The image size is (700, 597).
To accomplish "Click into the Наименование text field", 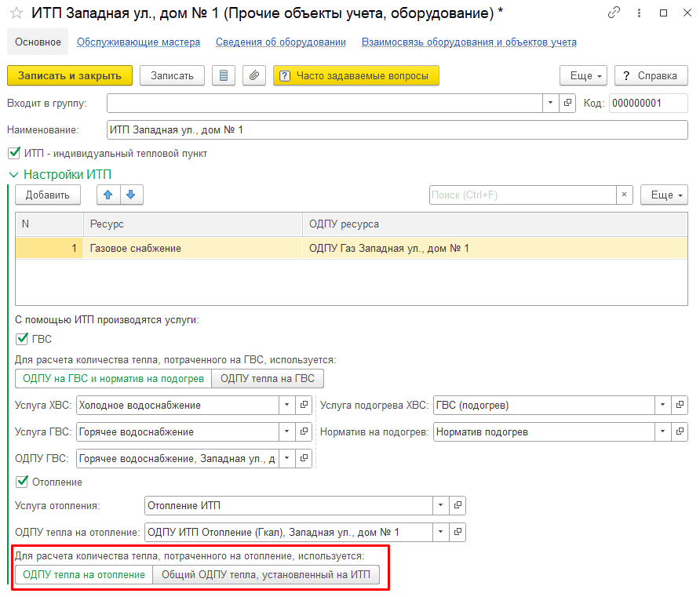I will (397, 130).
